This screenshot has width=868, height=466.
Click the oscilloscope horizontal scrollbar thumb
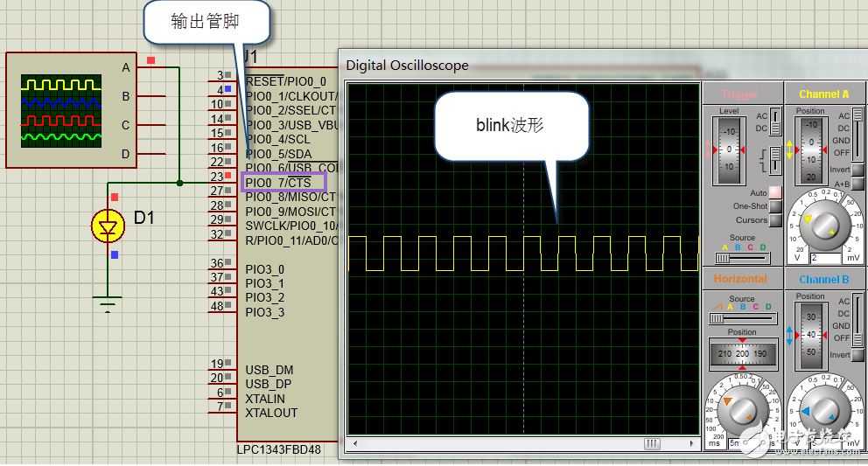pos(652,443)
